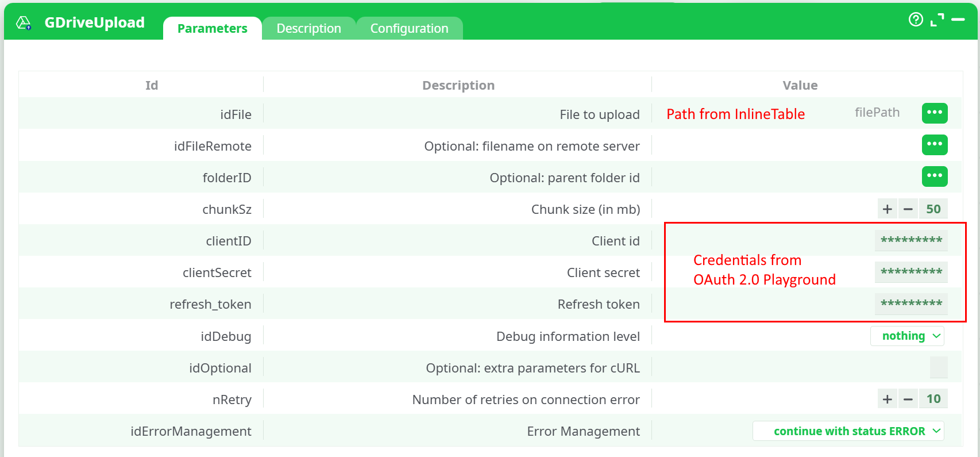Click 'Debug information level' description

coord(568,336)
